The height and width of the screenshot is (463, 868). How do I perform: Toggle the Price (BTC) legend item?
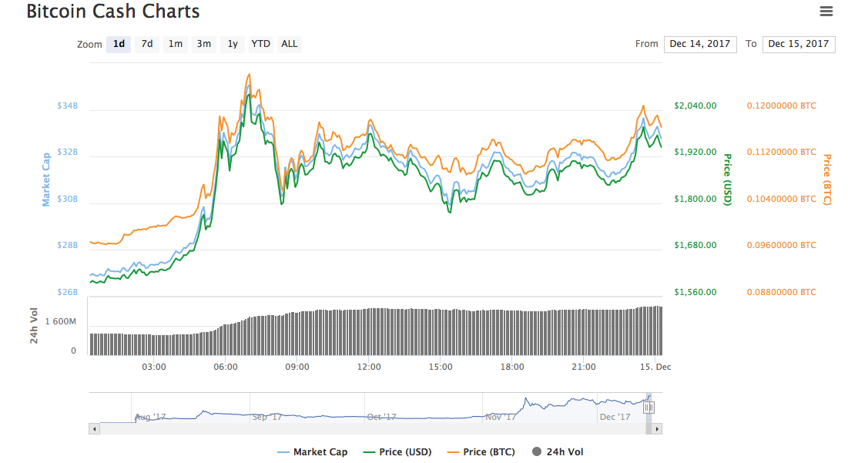[x=481, y=452]
